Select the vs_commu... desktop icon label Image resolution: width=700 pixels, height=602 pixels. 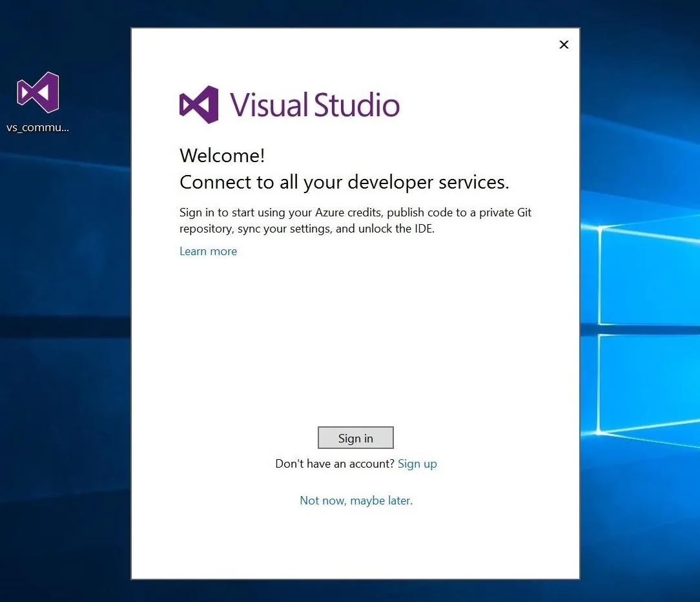pos(38,128)
